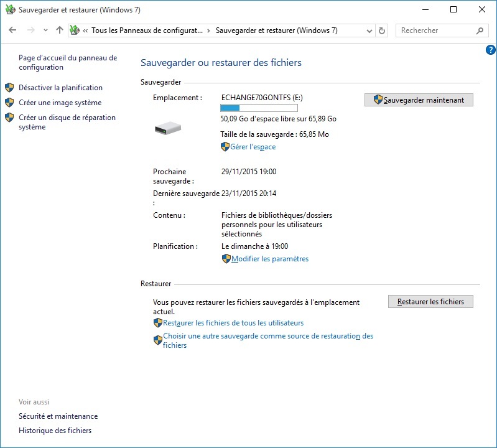Refresh the control panel page
Screen dimensions: 497x448
pyautogui.click(x=382, y=30)
